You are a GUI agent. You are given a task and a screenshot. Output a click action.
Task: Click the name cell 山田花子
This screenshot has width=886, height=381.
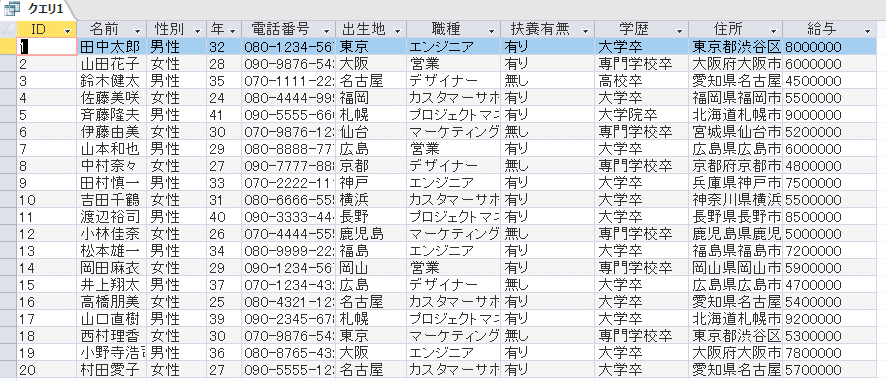click(x=112, y=64)
